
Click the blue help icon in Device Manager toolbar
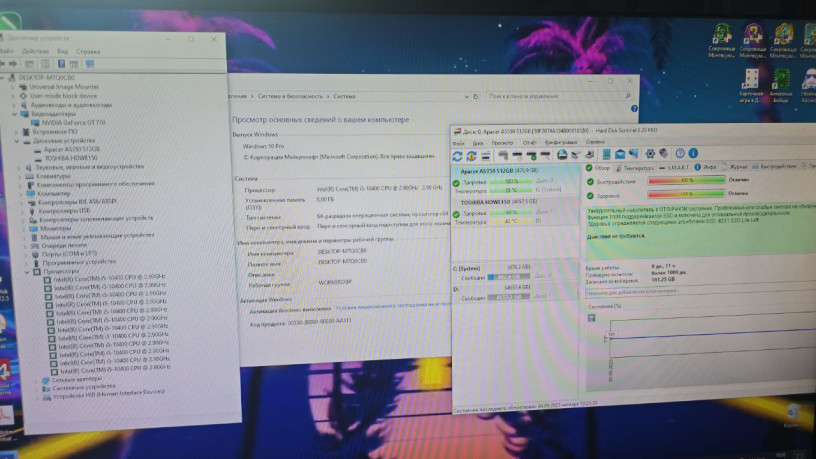(61, 63)
